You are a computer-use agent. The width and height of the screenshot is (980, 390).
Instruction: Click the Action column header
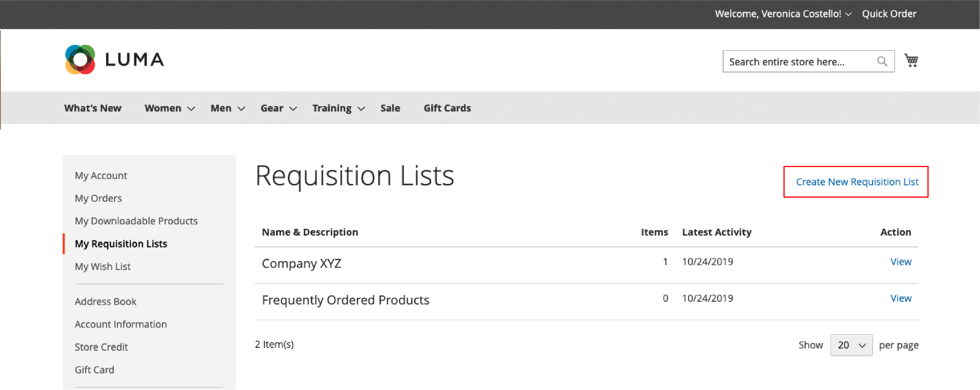[x=896, y=232]
